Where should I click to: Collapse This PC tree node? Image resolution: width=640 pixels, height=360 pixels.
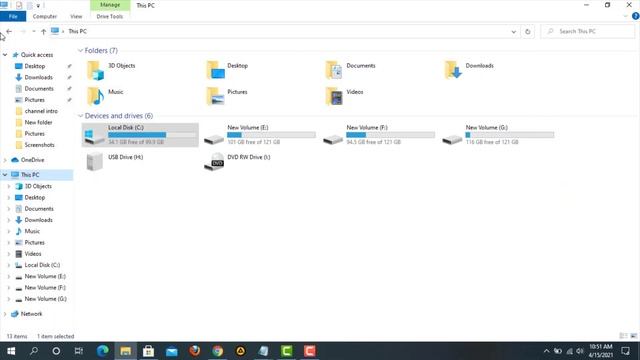tap(5, 175)
